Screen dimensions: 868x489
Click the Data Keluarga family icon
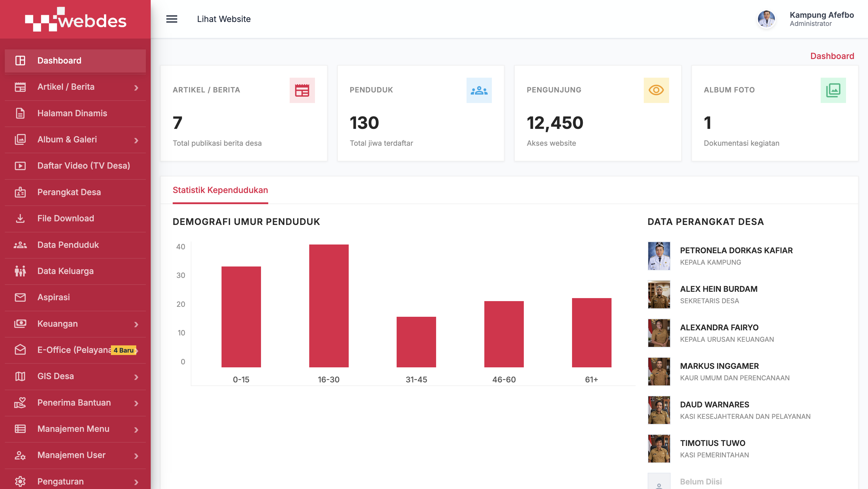tap(20, 271)
